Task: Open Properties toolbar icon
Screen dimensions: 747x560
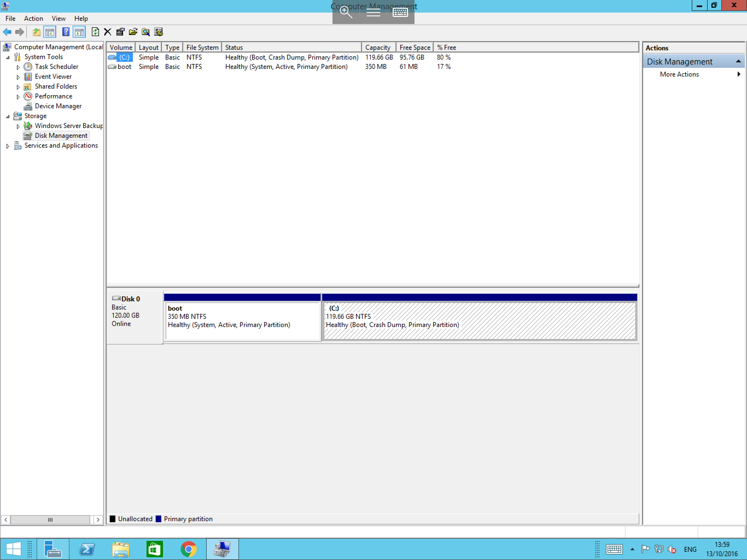Action: pyautogui.click(x=120, y=32)
